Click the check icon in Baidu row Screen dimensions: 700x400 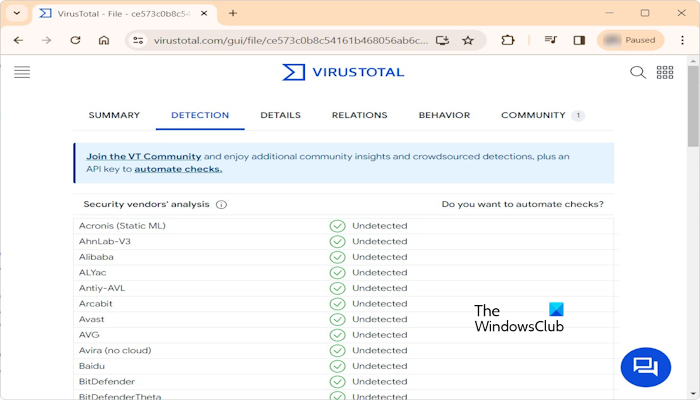(x=338, y=366)
